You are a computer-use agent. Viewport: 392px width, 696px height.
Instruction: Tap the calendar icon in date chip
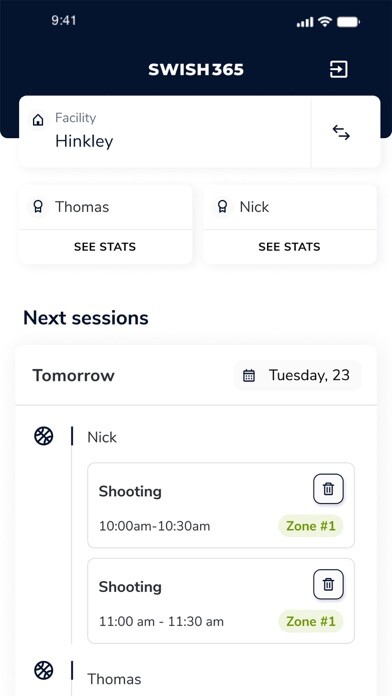(249, 376)
